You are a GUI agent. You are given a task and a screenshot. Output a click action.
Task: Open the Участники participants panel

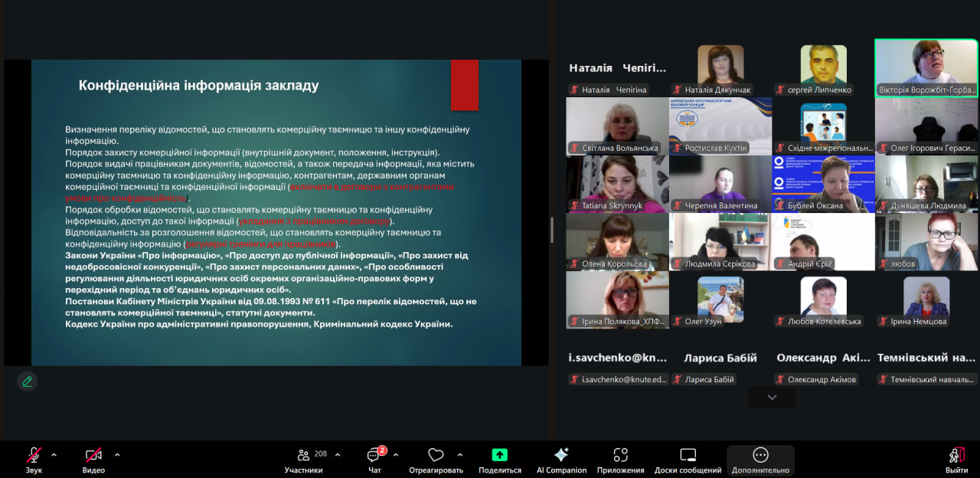pyautogui.click(x=304, y=455)
